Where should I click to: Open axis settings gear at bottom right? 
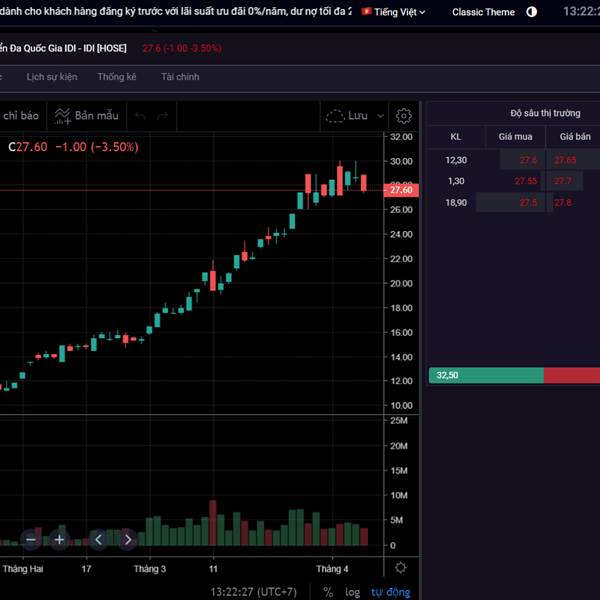[x=401, y=567]
